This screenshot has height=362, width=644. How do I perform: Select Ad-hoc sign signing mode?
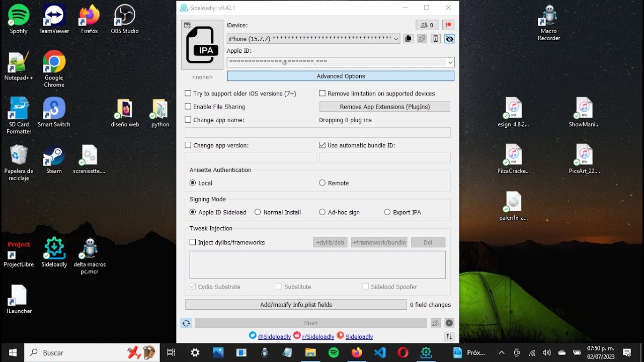(x=322, y=212)
